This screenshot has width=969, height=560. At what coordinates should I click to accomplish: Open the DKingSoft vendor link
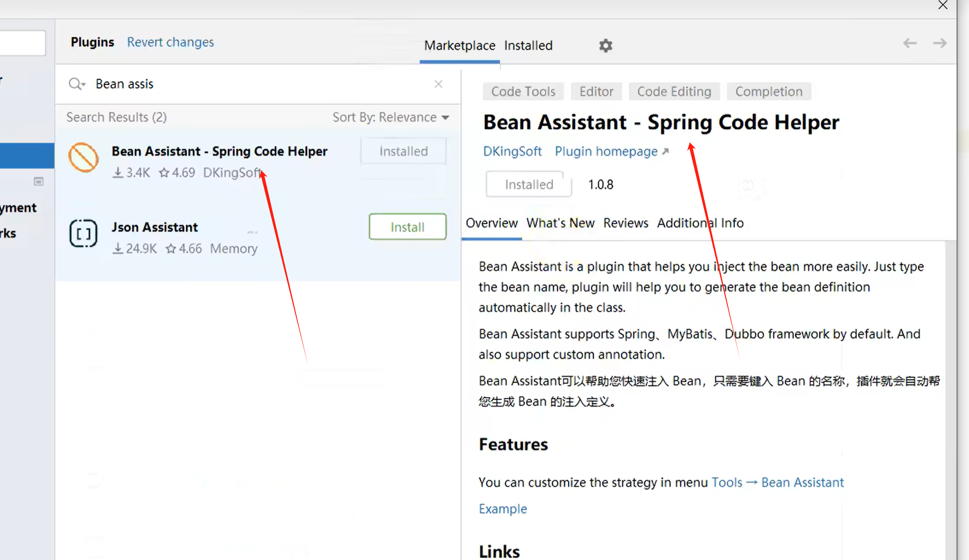(513, 151)
